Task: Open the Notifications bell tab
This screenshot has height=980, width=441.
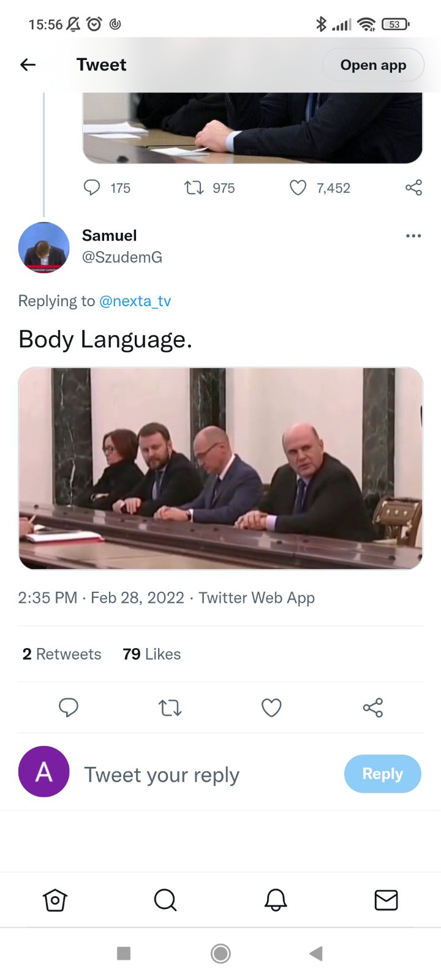Action: click(276, 900)
